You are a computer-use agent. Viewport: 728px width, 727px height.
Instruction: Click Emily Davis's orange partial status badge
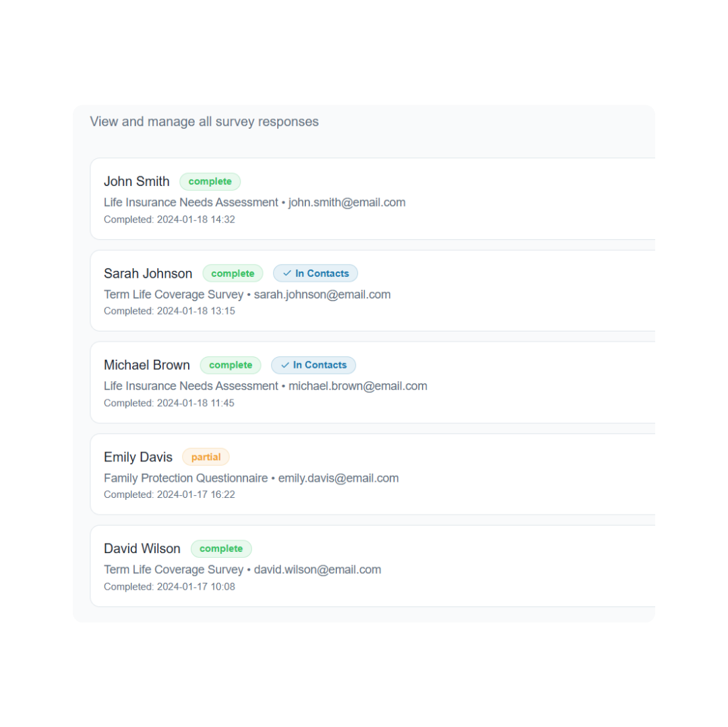(x=206, y=457)
